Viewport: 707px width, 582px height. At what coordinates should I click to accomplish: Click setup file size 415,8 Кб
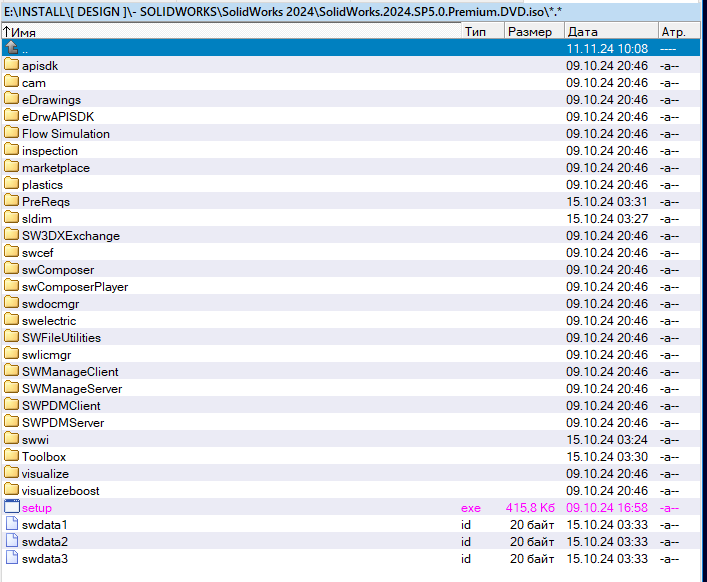coord(530,508)
